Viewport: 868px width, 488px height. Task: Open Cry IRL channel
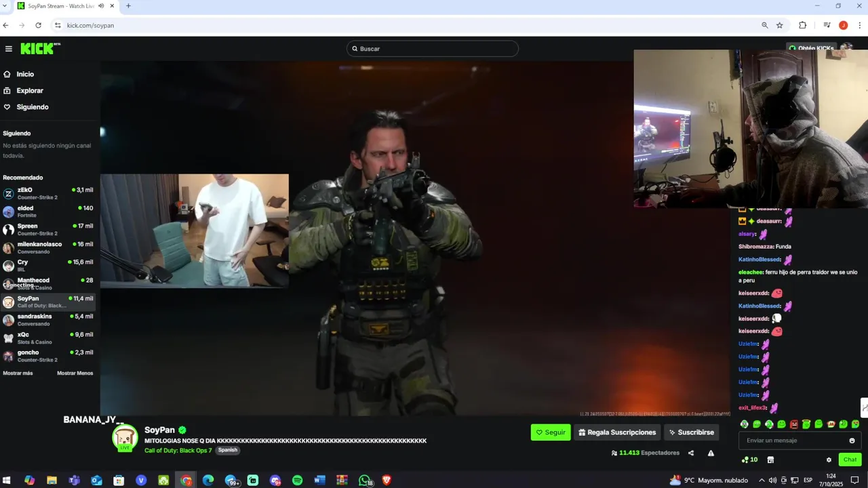point(48,266)
